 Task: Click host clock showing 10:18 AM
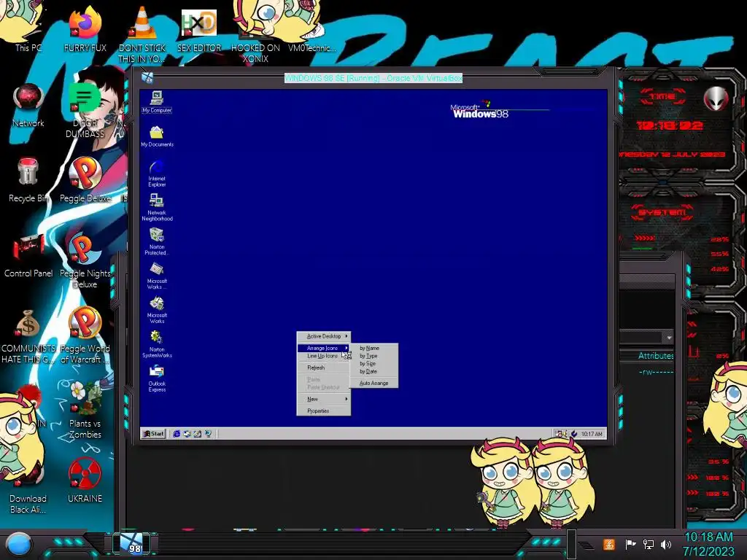pos(708,537)
